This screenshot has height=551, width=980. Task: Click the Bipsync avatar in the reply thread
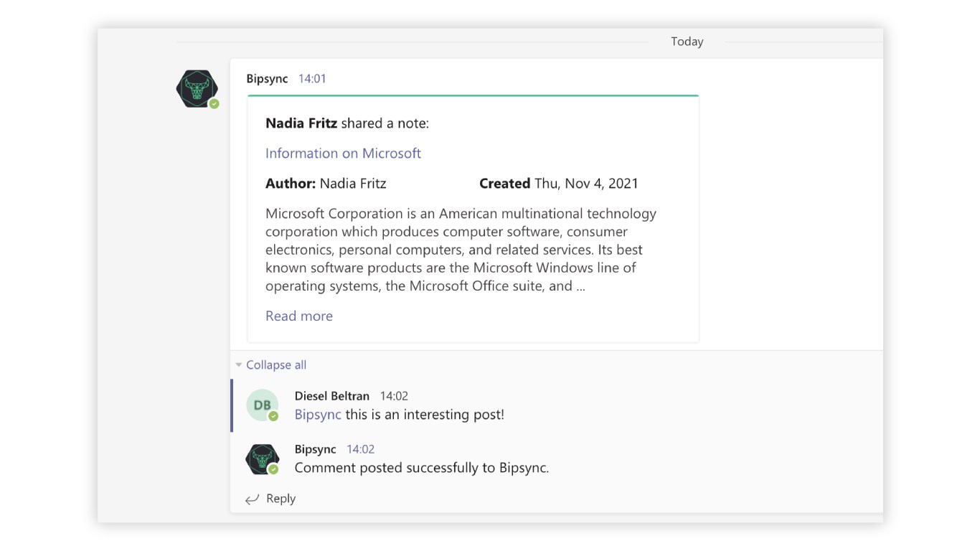pos(262,458)
